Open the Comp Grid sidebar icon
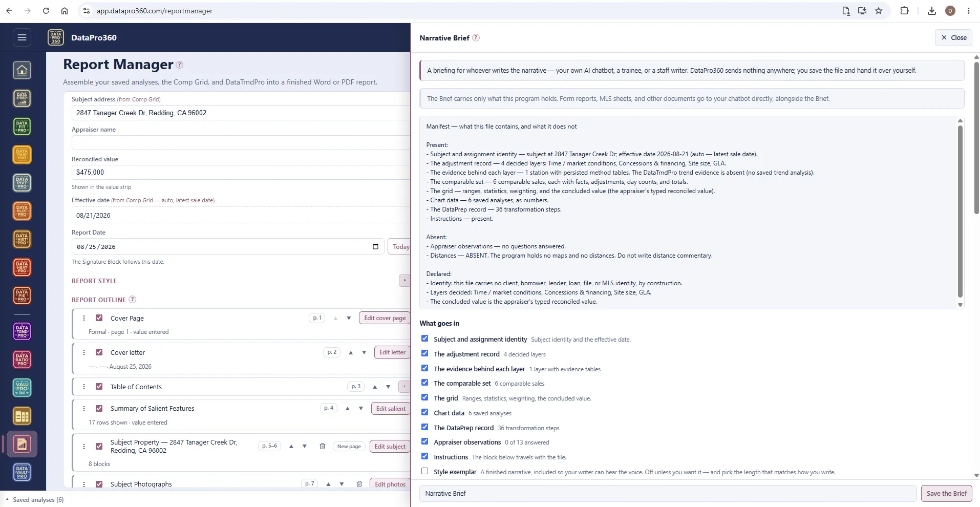The width and height of the screenshot is (980, 507). [x=22, y=416]
